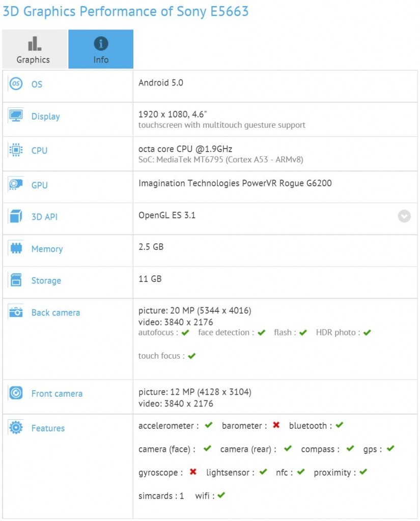420x521 pixels.
Task: Click the Display monitor icon
Action: click(x=16, y=116)
